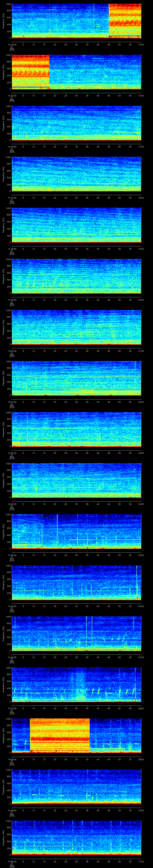153x868 pixels.
Task: Click the 31:00 end time label
Action: 141,861
